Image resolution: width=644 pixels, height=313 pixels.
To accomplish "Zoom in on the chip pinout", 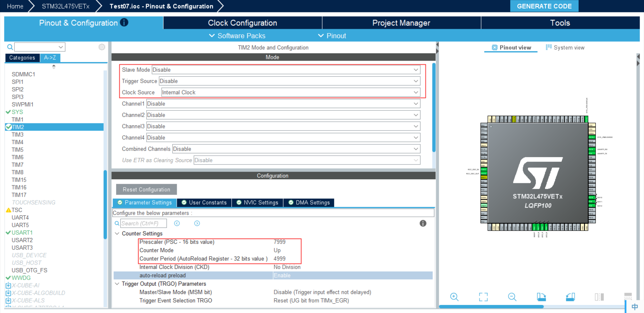I will 454,297.
